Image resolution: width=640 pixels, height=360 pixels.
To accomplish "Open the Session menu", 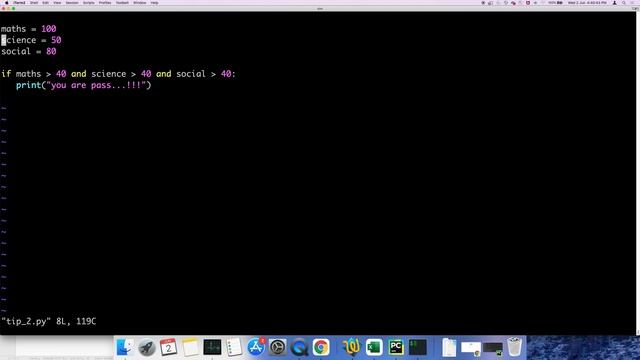I will point(72,3).
